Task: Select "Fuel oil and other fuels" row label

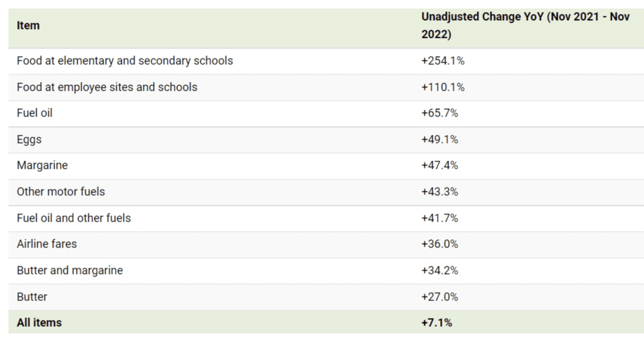Action: (x=74, y=218)
